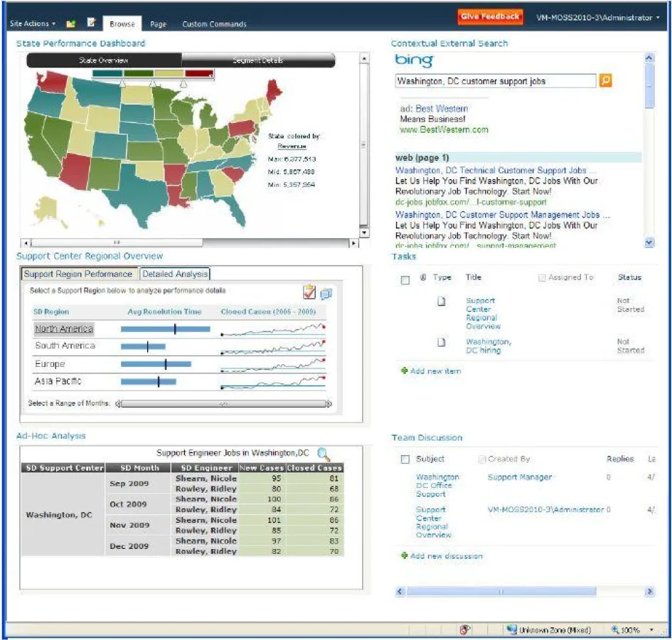Image resolution: width=672 pixels, height=640 pixels.
Task: Select the Detailed Analysis tab
Action: pyautogui.click(x=174, y=273)
